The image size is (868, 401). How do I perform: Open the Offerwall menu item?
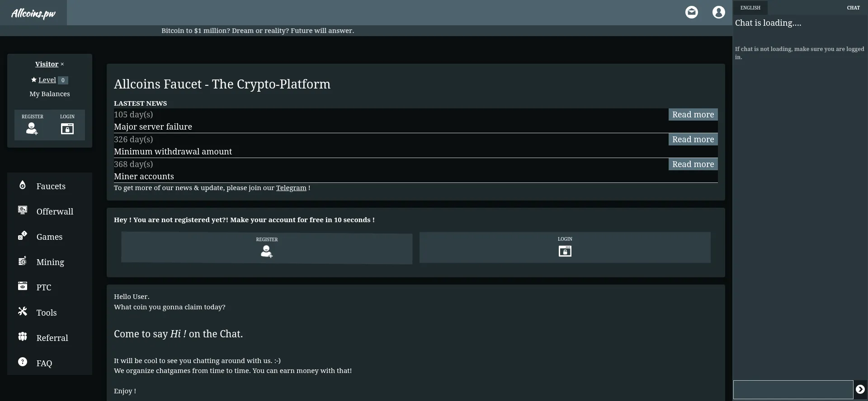click(50, 210)
